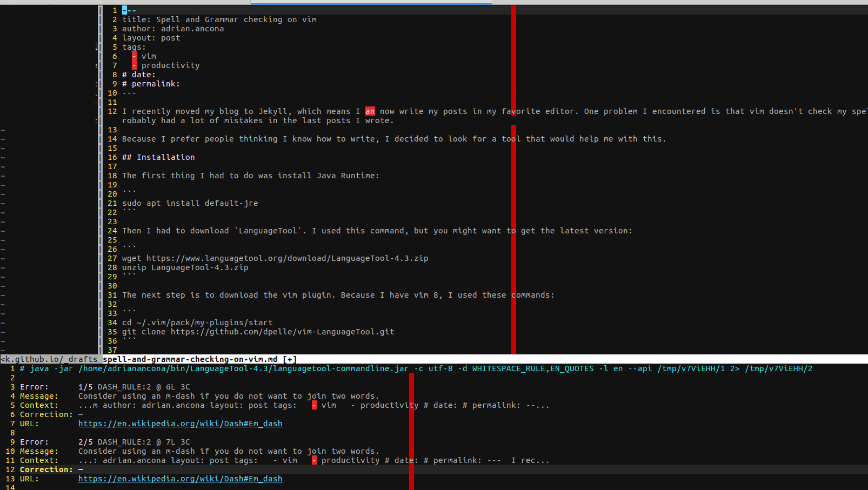Click the "unzip LanguageTool-4.3.zip" line
The image size is (868, 490).
185,267
